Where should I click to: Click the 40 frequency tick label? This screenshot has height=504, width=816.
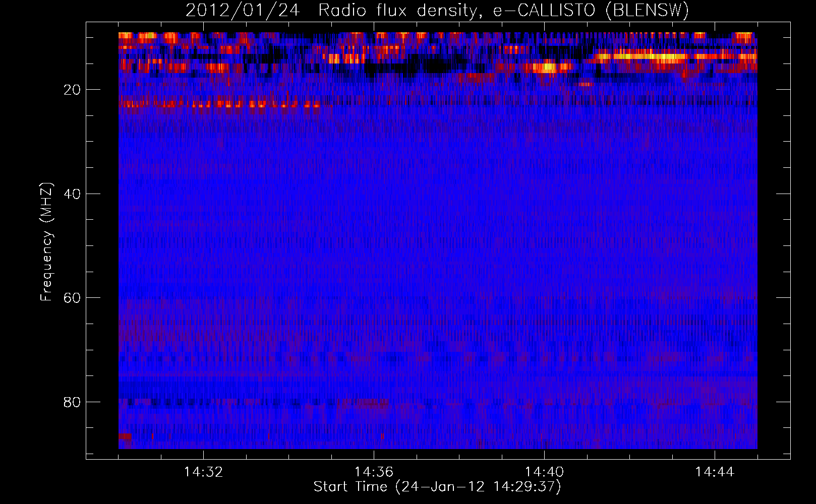point(72,194)
